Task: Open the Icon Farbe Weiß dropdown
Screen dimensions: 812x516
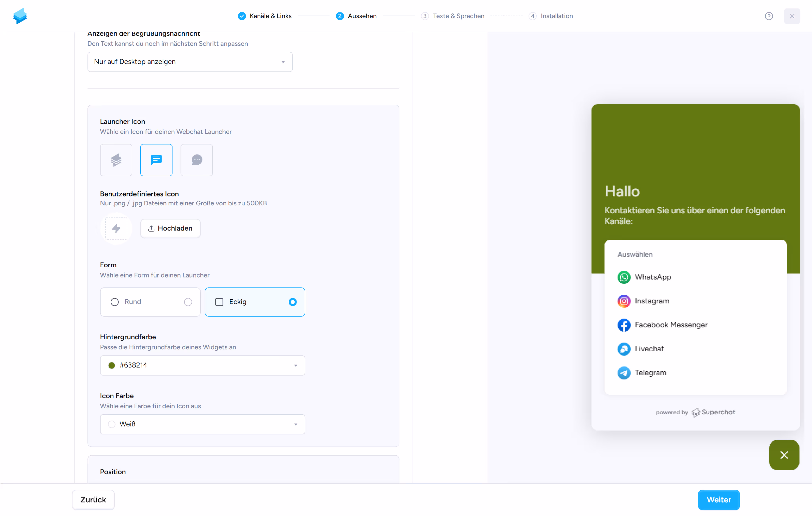Action: pyautogui.click(x=202, y=424)
